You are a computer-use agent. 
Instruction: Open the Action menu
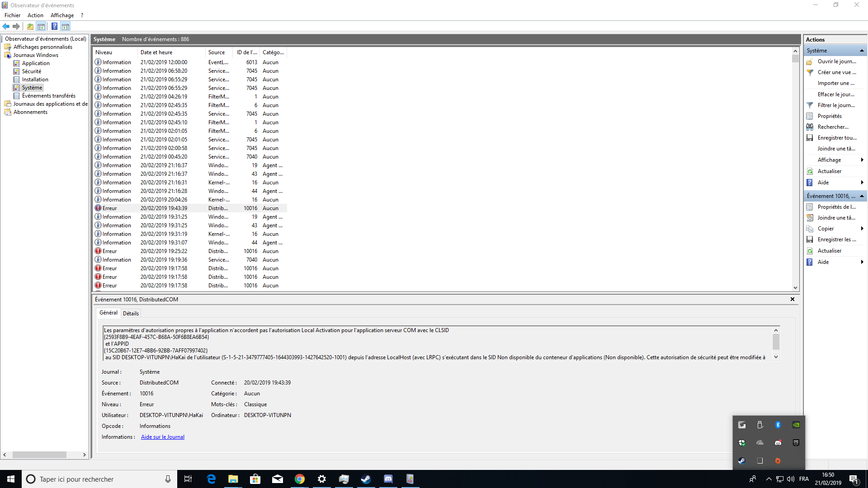point(35,15)
